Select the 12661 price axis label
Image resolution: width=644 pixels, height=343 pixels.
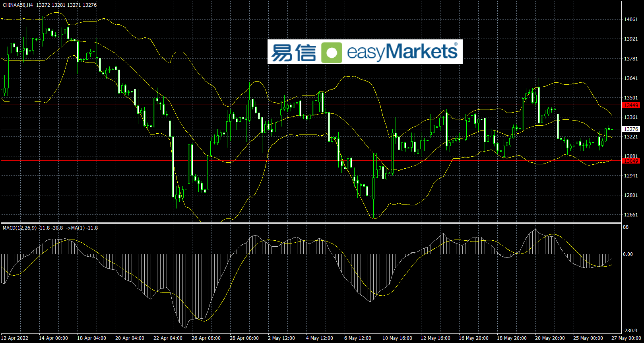631,215
